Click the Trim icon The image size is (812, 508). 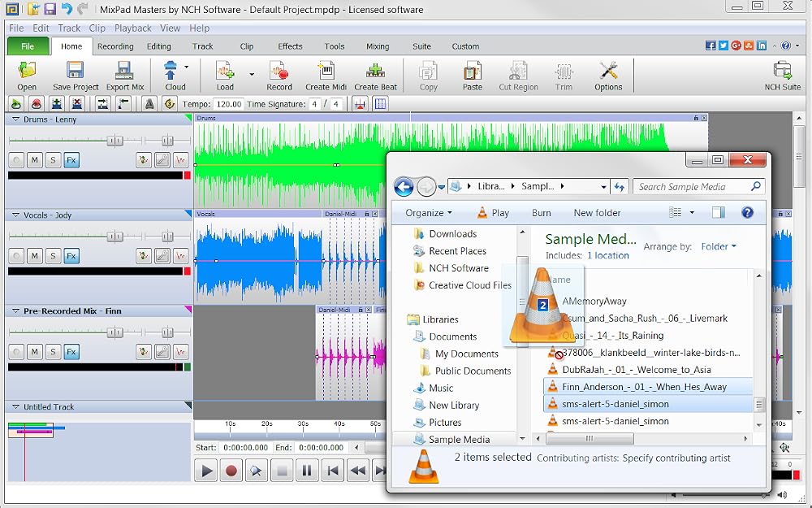564,70
